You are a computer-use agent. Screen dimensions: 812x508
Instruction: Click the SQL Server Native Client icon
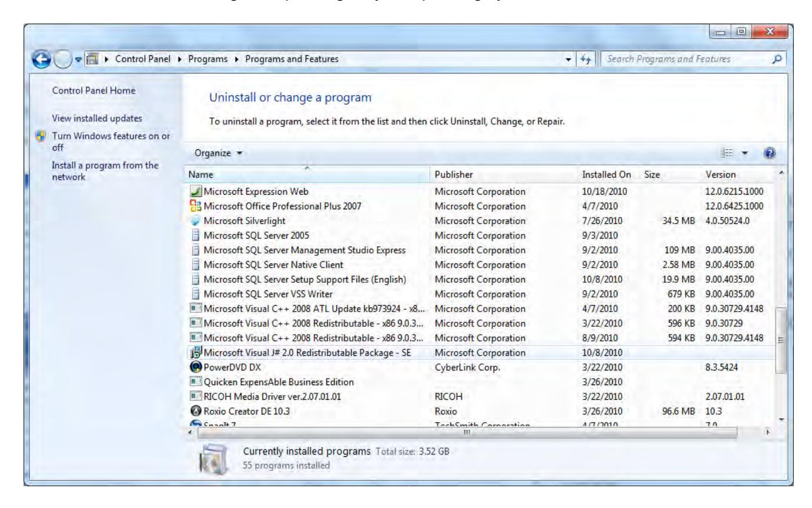[195, 264]
